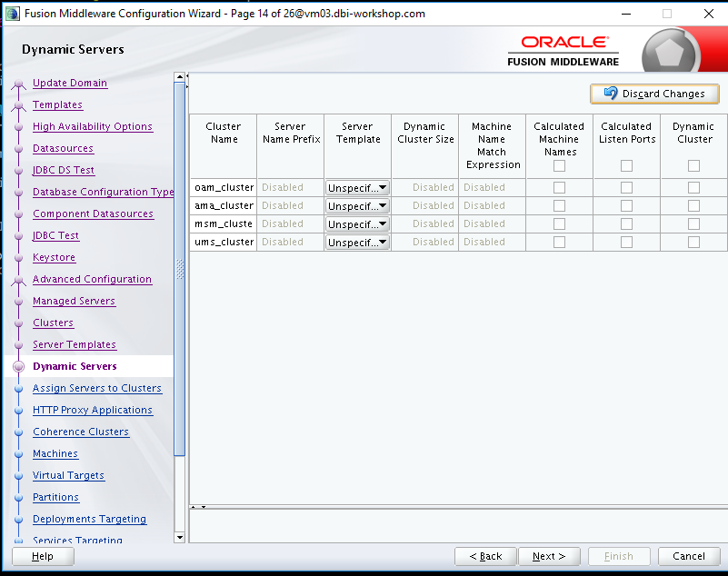This screenshot has width=728, height=576.
Task: Toggle the Dynamic Cluster header checkbox
Action: tap(694, 165)
